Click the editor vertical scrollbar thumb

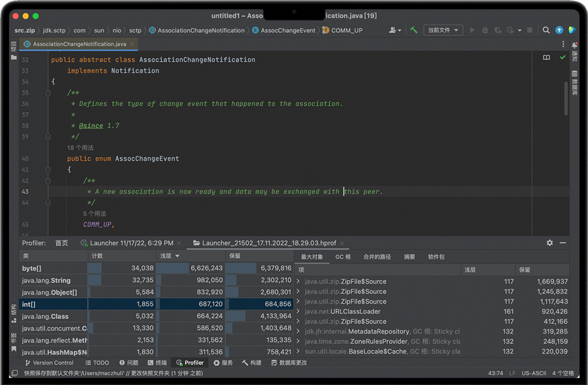tap(566, 97)
